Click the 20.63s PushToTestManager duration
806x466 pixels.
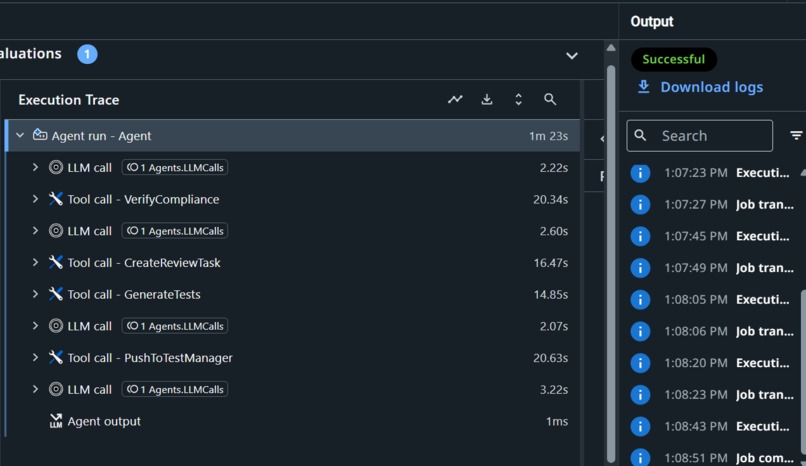[551, 358]
